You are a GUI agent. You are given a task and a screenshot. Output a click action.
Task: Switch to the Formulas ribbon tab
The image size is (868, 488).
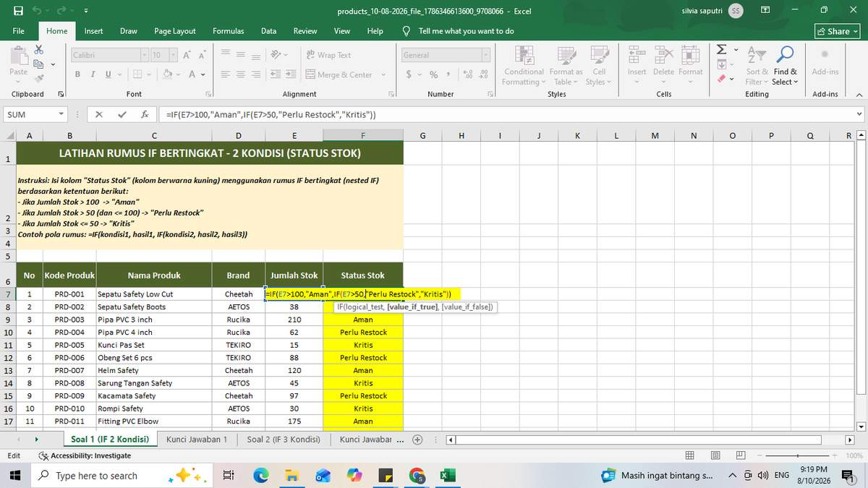[x=228, y=31]
